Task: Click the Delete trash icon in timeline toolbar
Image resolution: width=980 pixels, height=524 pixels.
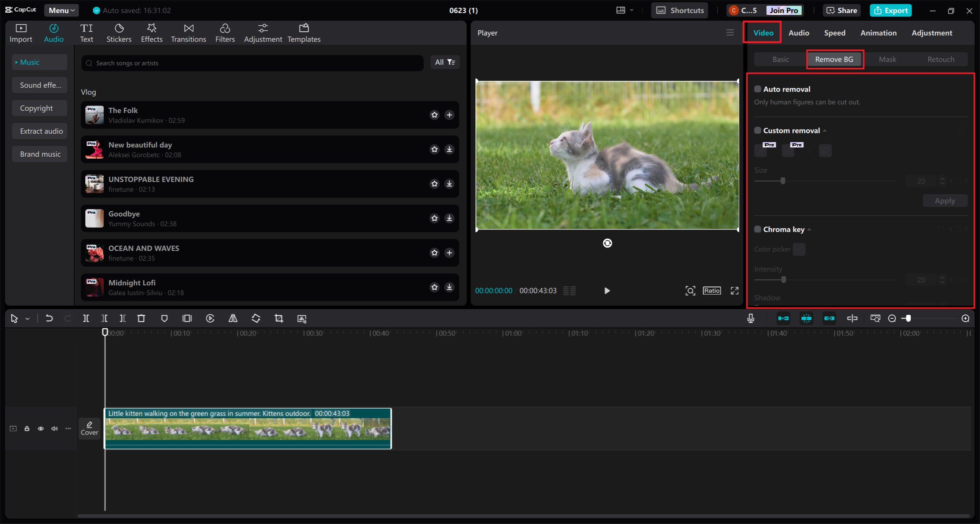Action: pos(141,318)
